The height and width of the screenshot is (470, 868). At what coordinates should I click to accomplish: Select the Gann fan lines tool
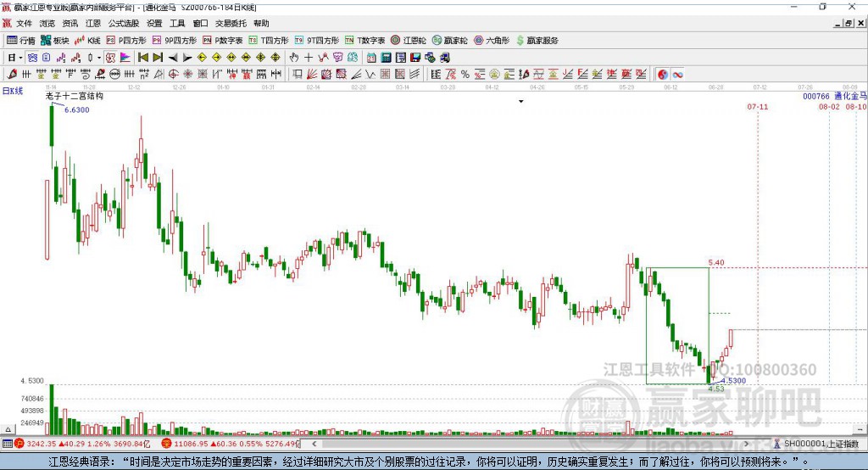[313, 75]
